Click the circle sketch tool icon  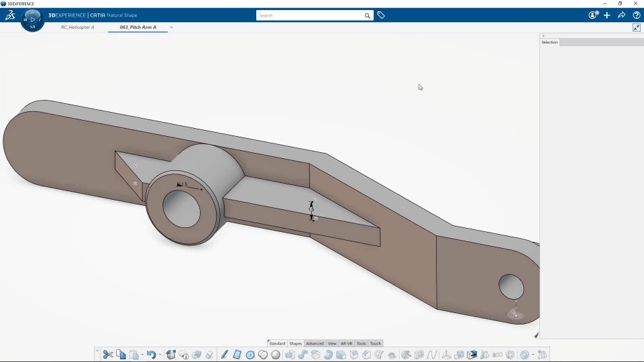point(250,355)
